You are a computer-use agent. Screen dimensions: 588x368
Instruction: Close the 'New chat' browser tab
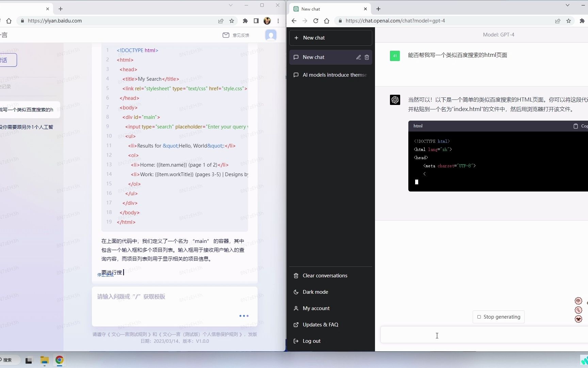tap(365, 9)
